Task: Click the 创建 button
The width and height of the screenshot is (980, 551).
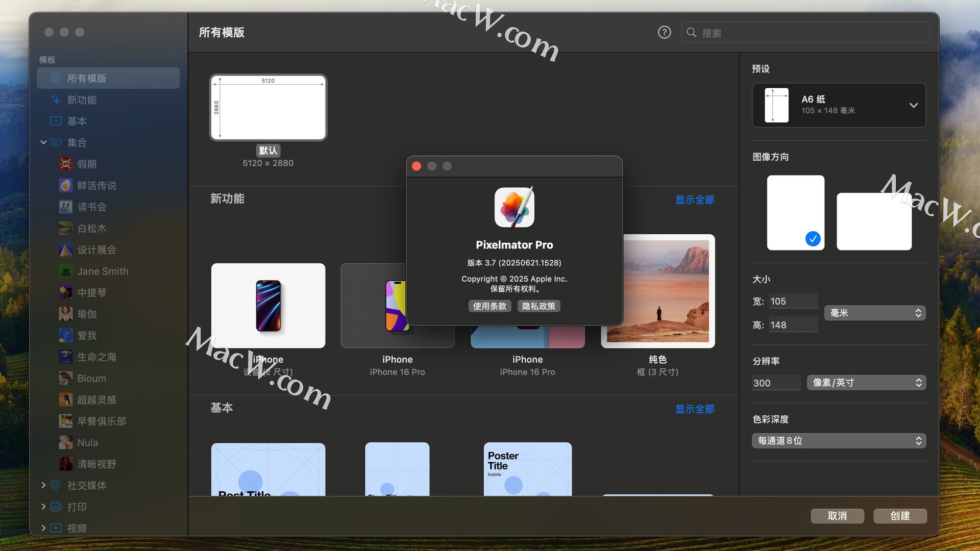Action: (900, 516)
